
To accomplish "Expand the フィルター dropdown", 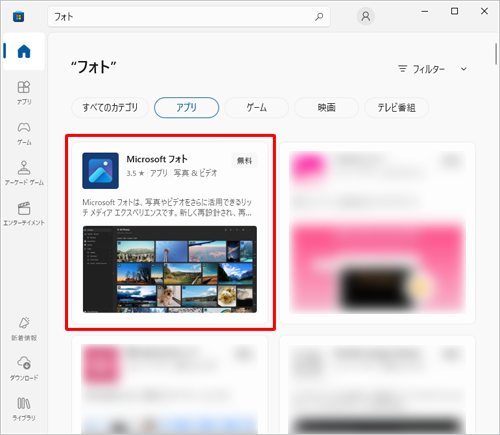I will pos(432,69).
